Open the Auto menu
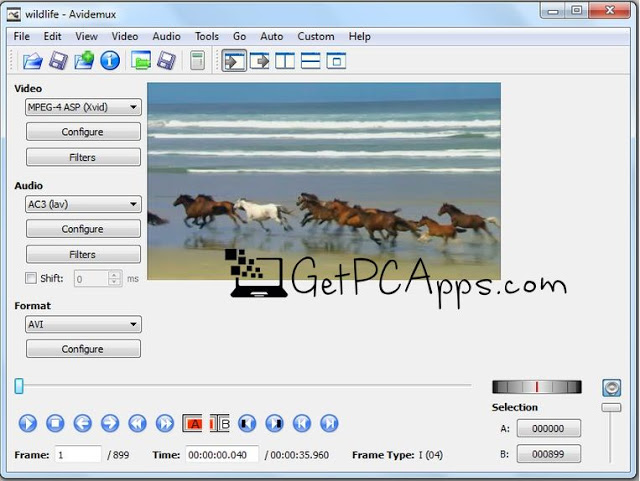The width and height of the screenshot is (640, 481). coord(272,36)
